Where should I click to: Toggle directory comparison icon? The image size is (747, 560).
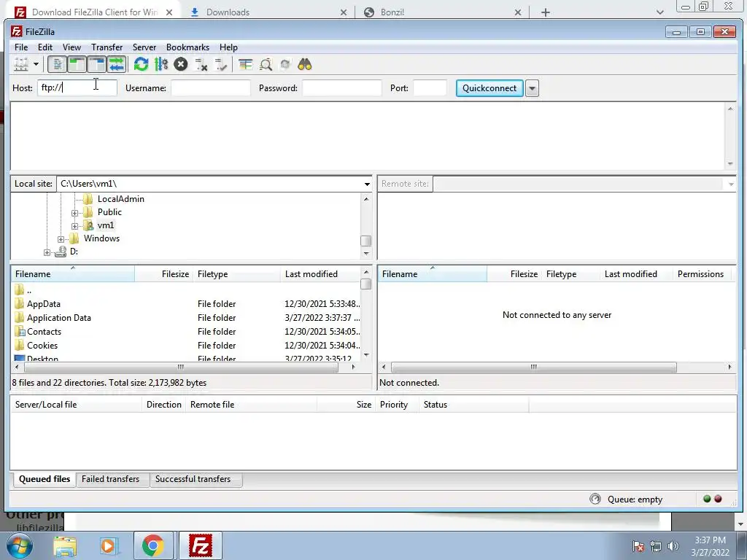[266, 64]
